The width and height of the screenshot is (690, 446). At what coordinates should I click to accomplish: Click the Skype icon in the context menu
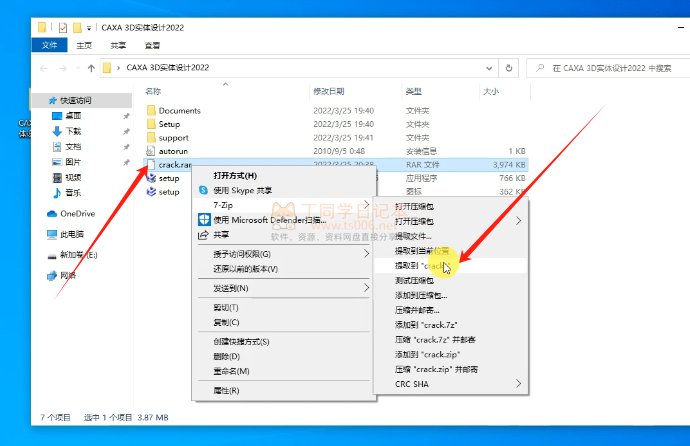click(x=203, y=190)
